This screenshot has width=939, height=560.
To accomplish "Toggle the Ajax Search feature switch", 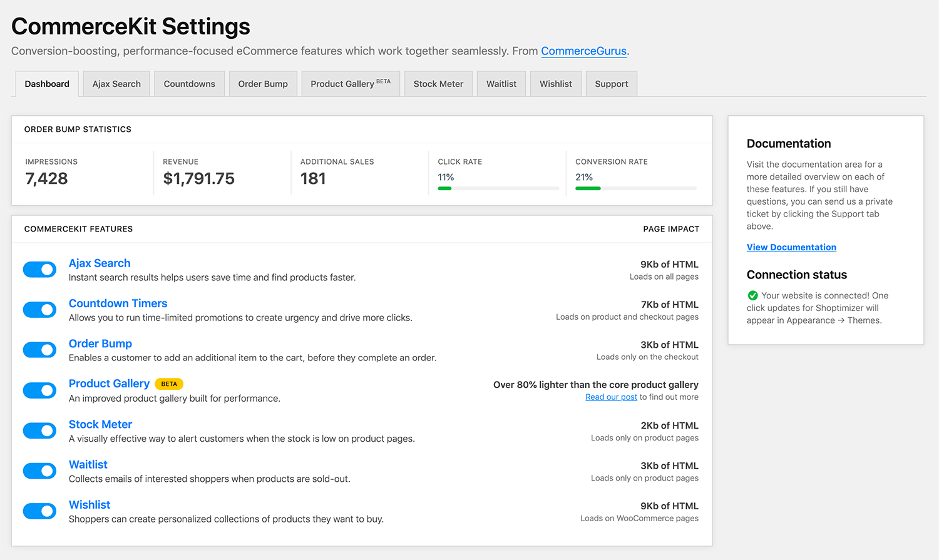I will point(39,270).
